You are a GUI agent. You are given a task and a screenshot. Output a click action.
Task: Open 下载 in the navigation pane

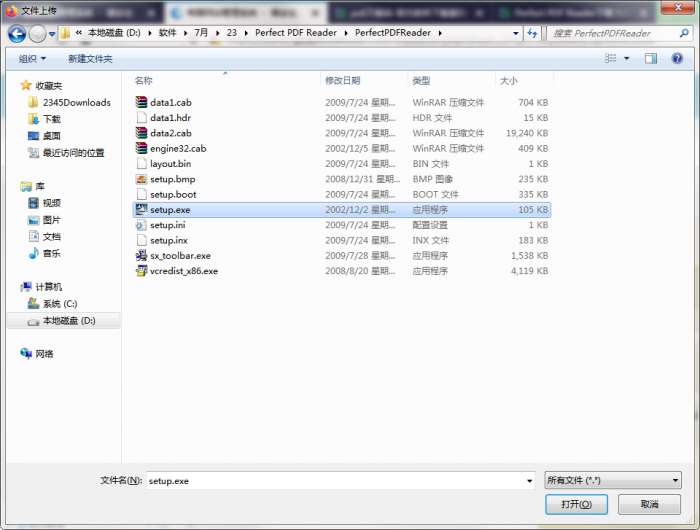51,119
